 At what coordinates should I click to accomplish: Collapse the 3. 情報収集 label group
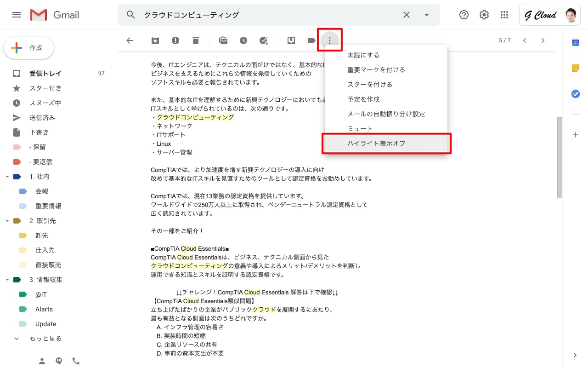click(7, 280)
